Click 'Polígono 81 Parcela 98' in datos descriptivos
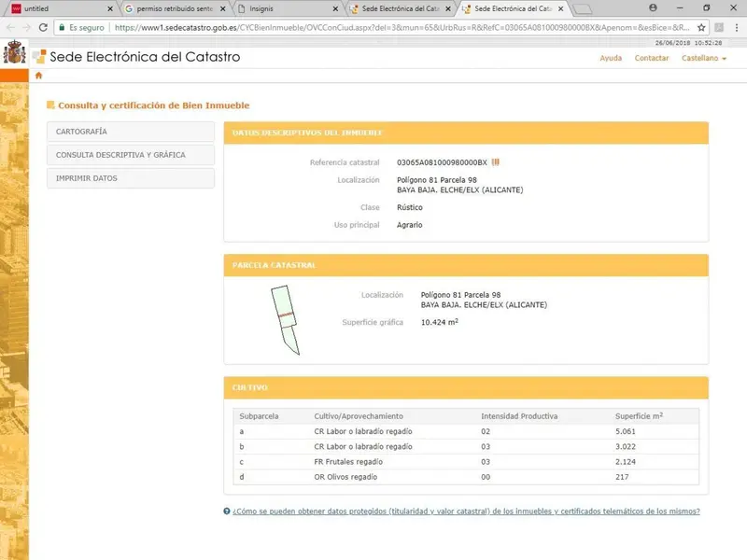747x560 pixels. pyautogui.click(x=436, y=180)
